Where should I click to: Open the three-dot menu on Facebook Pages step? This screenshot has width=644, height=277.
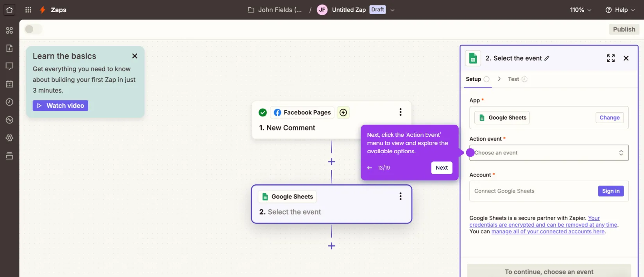[x=400, y=112]
